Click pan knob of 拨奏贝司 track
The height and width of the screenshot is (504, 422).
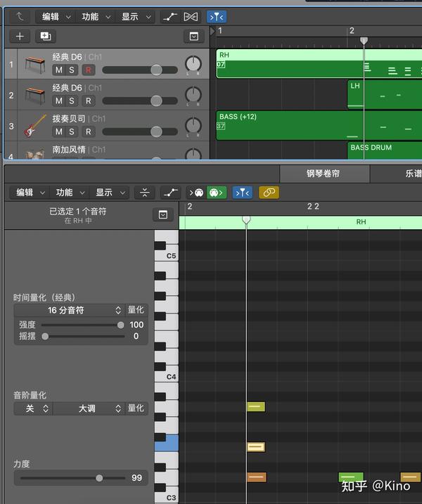(x=193, y=126)
